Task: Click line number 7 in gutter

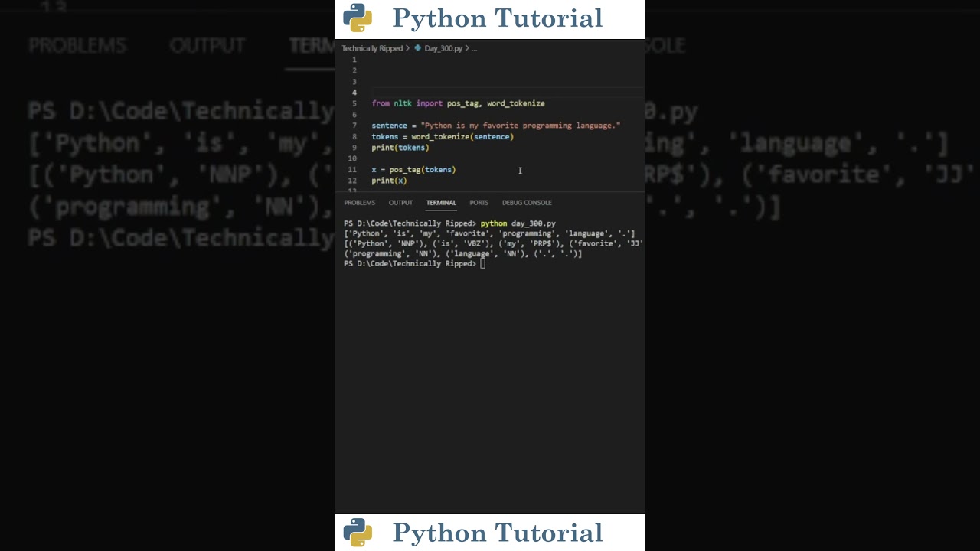Action: pyautogui.click(x=354, y=126)
